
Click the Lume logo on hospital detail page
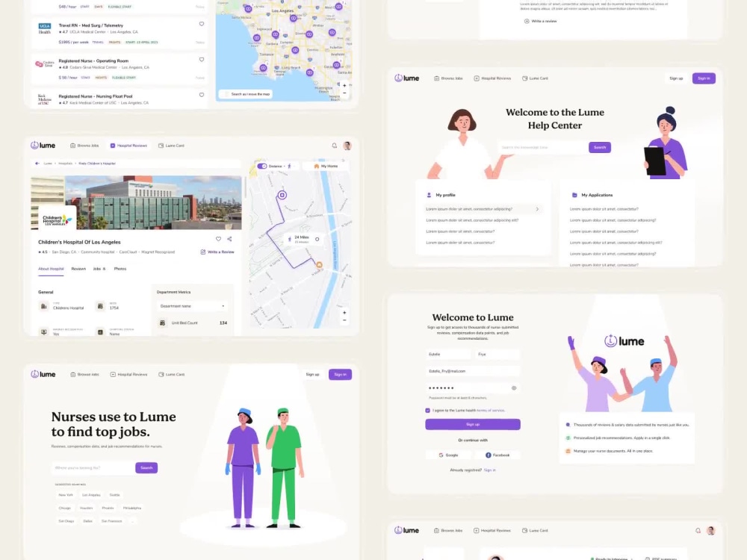tap(43, 146)
